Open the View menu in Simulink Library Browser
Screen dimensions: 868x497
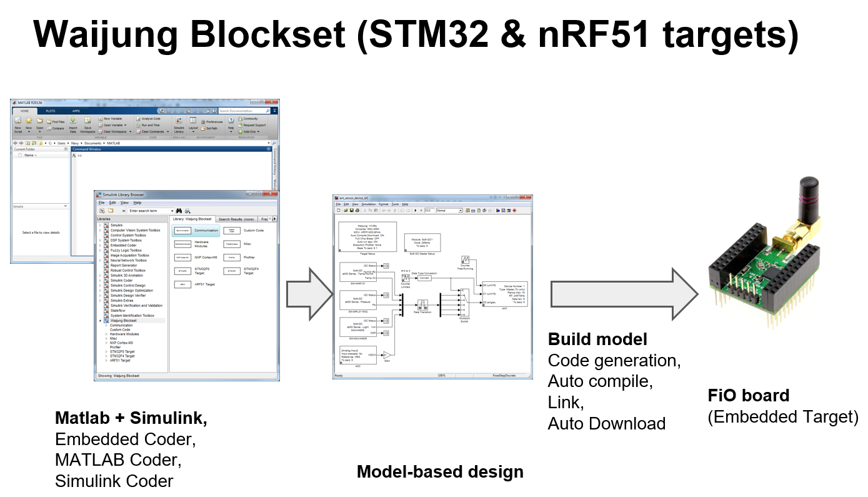124,203
